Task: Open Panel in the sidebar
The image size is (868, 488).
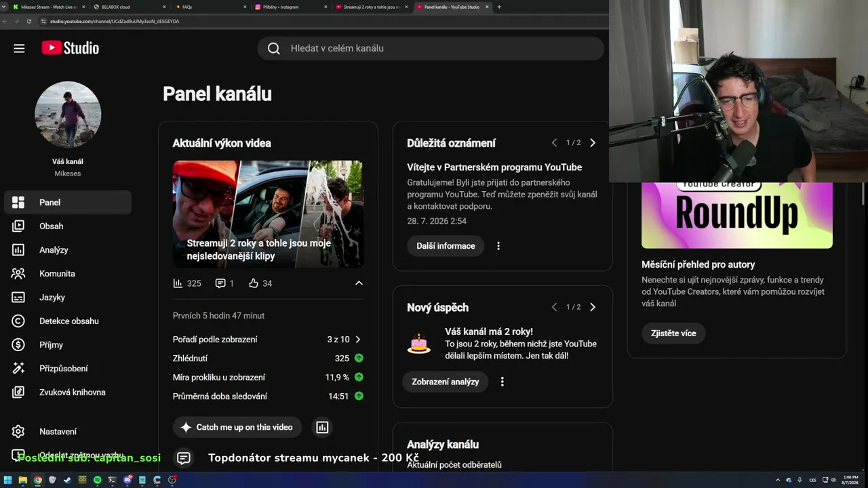Action: [68, 203]
